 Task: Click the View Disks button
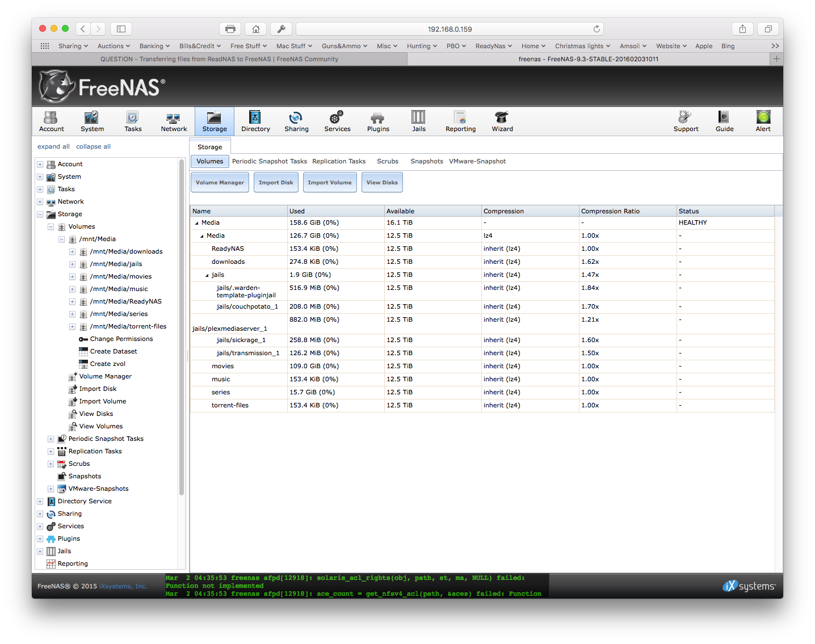382,182
